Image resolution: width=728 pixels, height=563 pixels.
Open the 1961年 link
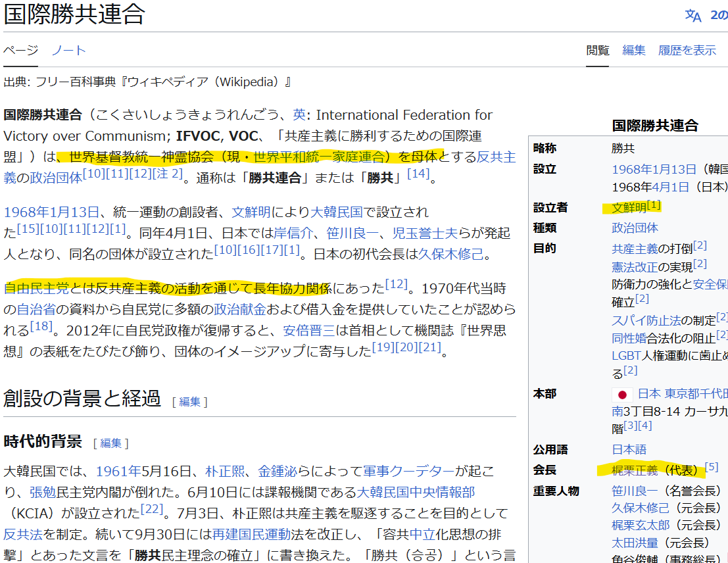(118, 472)
